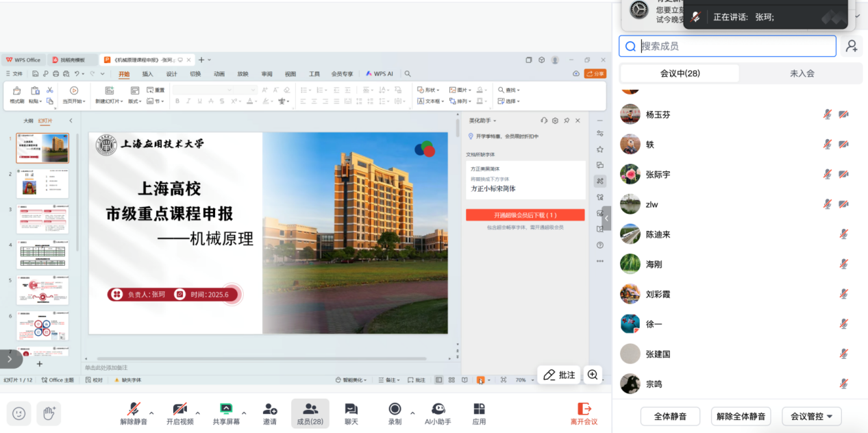Open the 会议管控 dropdown
Image resolution: width=868 pixels, height=433 pixels.
[x=812, y=416]
